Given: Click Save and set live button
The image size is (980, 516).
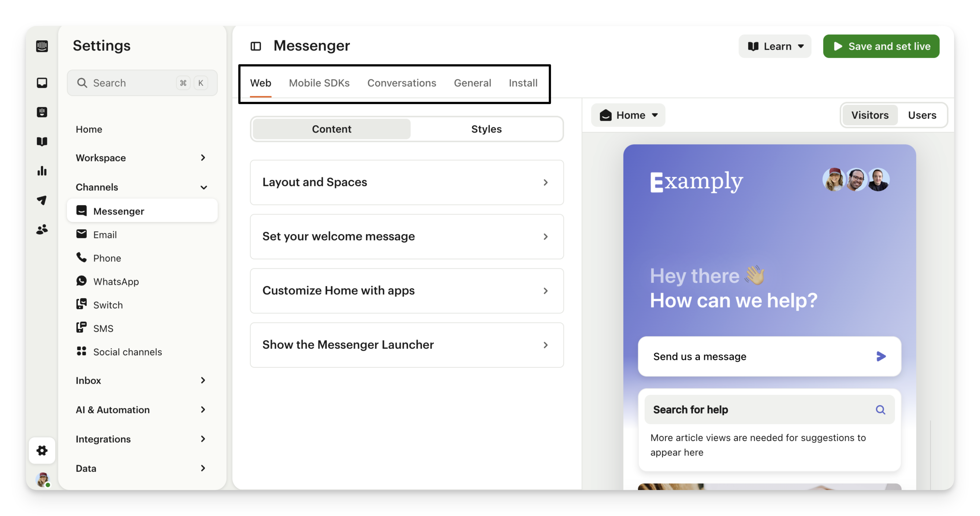Looking at the screenshot, I should click(881, 47).
